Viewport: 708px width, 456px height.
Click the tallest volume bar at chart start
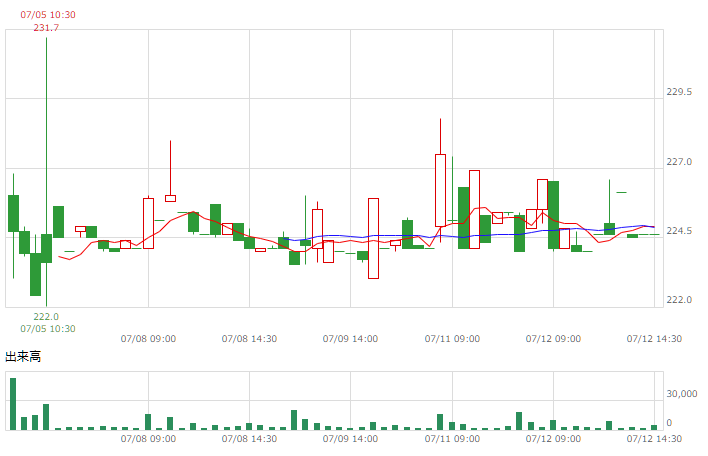13,404
